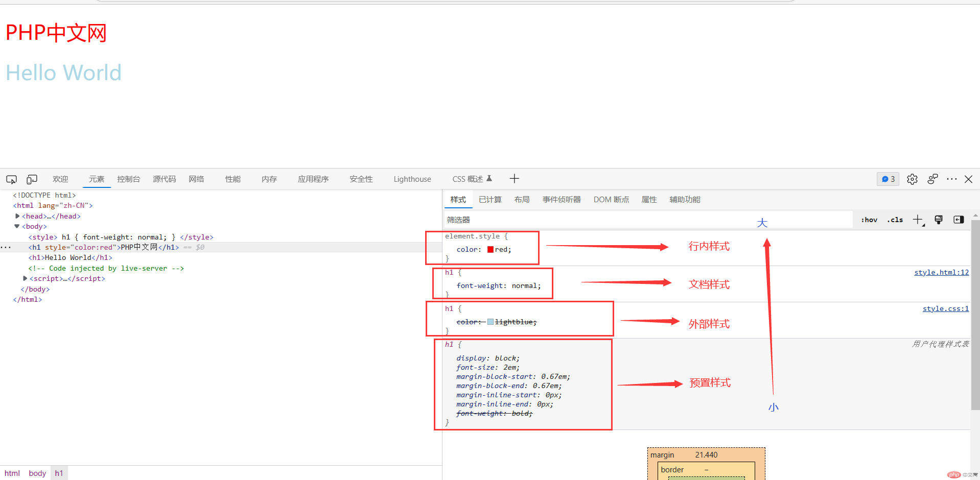Image resolution: width=980 pixels, height=480 pixels.
Task: Close the DevTools panel
Action: tap(968, 179)
